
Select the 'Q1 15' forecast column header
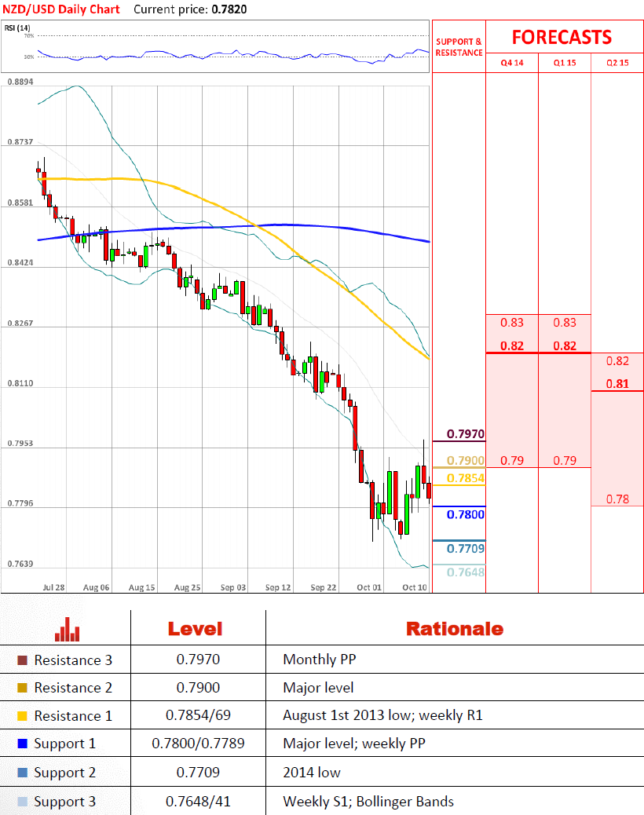(565, 63)
